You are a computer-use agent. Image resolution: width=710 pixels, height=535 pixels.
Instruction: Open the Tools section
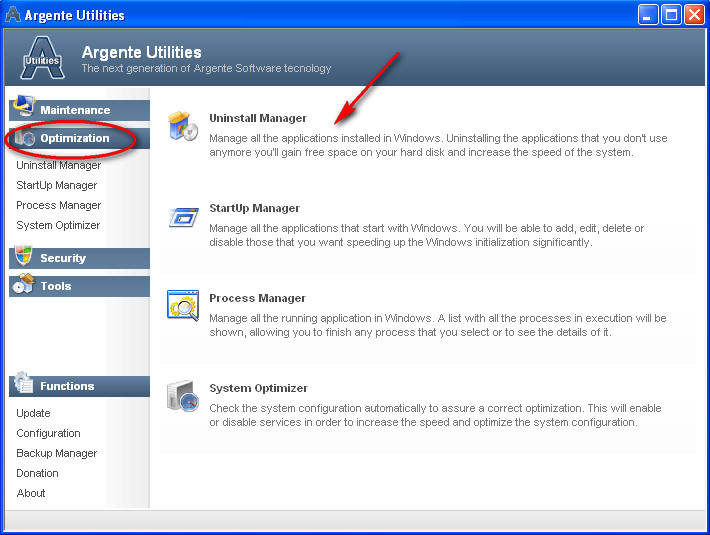[79, 287]
